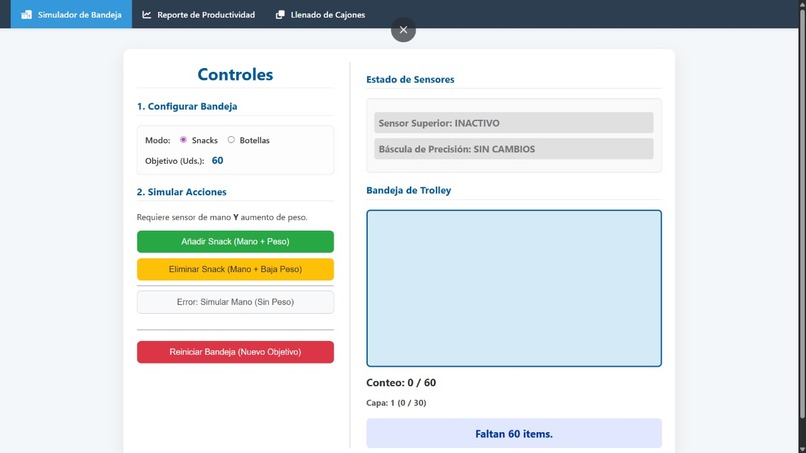This screenshot has height=453, width=806.
Task: Click the Faltan 60 items banner
Action: pyautogui.click(x=514, y=433)
